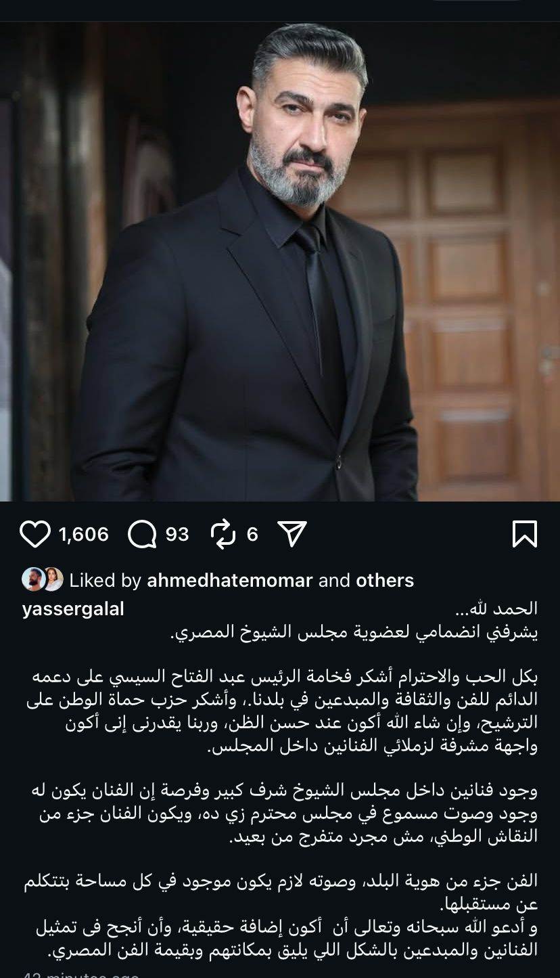Open second liker's profile avatar
Screen dimensions: 560x978
pos(52,579)
